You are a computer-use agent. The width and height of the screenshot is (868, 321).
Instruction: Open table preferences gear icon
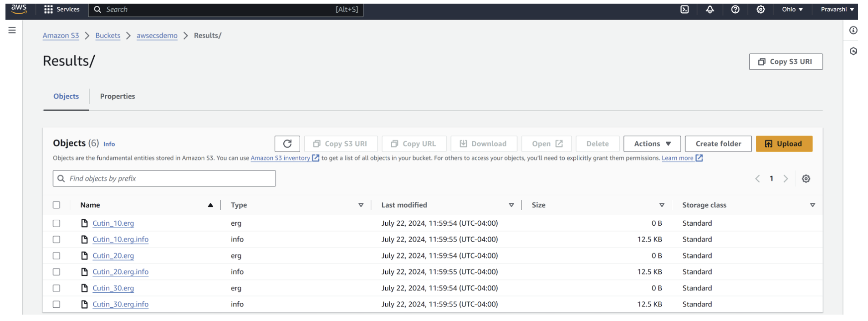point(806,179)
